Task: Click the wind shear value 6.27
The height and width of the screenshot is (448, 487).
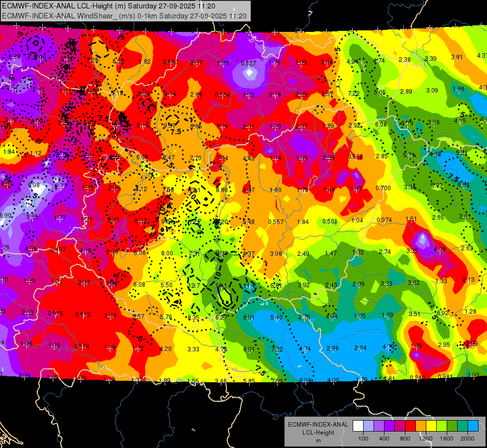Action: click(221, 318)
